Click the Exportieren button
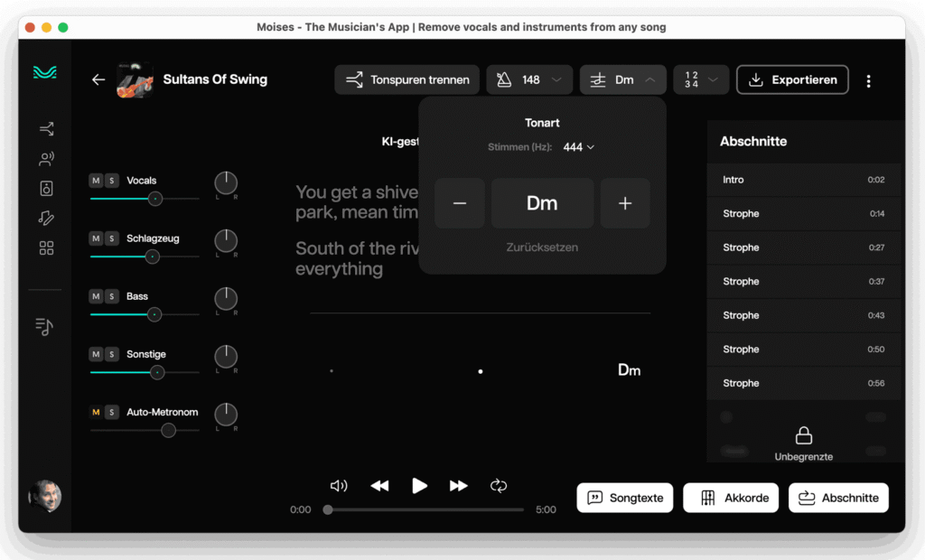 [x=792, y=79]
